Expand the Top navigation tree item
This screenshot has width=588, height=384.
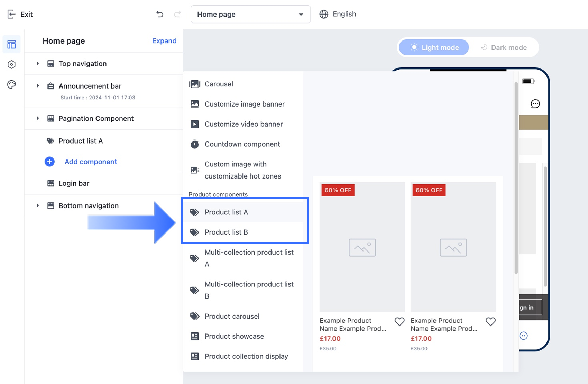coord(38,64)
